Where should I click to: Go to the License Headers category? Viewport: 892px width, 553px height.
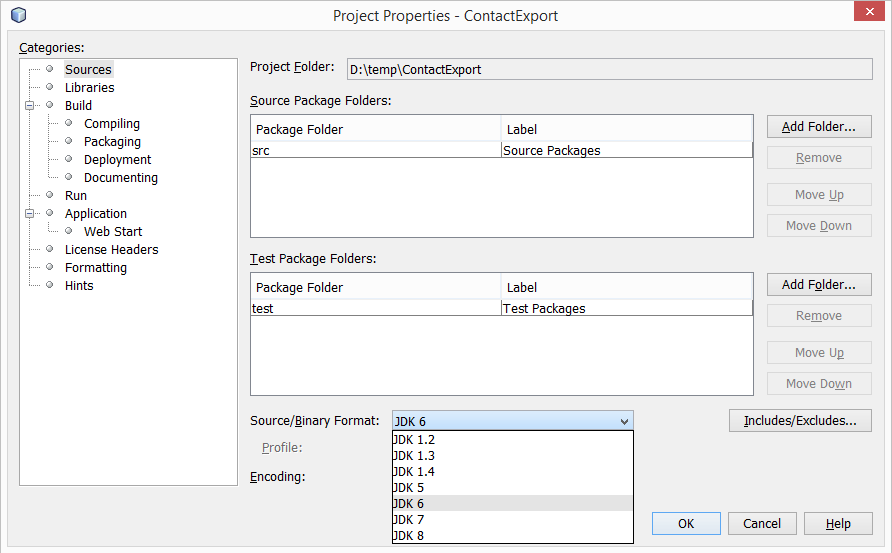(x=111, y=249)
